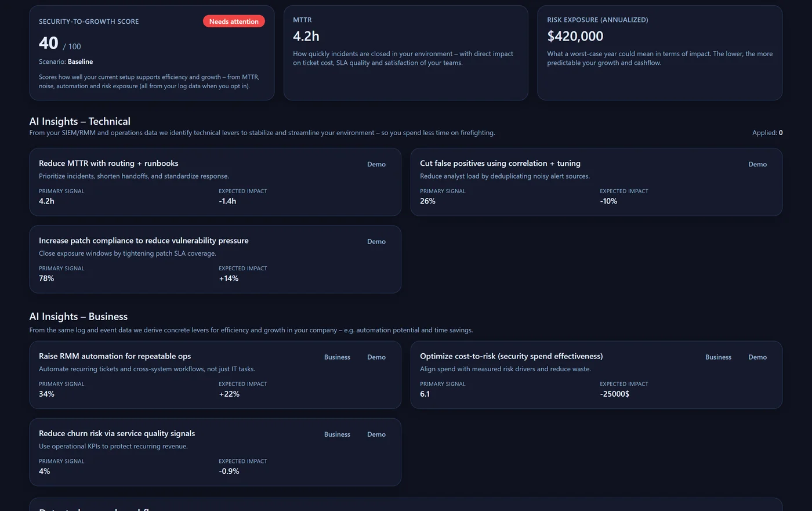This screenshot has width=812, height=511.
Task: Click Demo on Optimize cost-to-risk insight
Action: coord(757,357)
